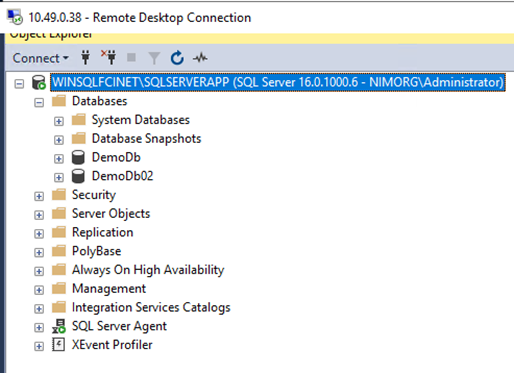
Task: Expand the Security folder node
Action: pyautogui.click(x=39, y=196)
